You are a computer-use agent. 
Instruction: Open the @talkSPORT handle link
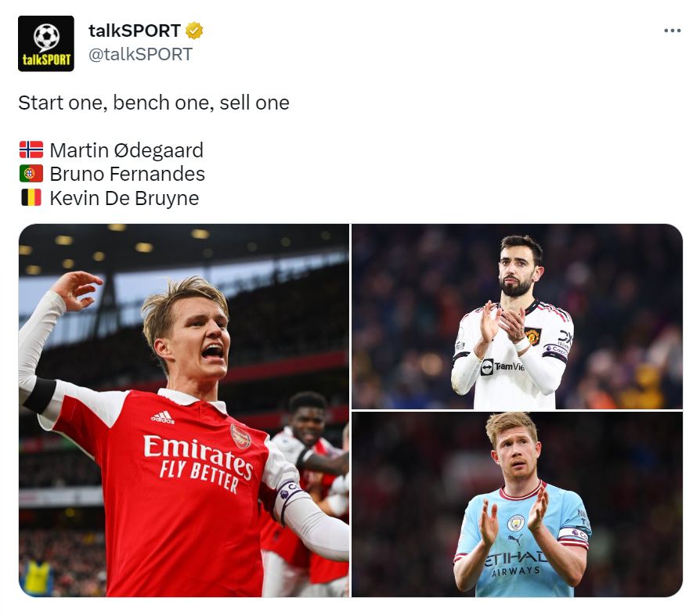(x=140, y=55)
